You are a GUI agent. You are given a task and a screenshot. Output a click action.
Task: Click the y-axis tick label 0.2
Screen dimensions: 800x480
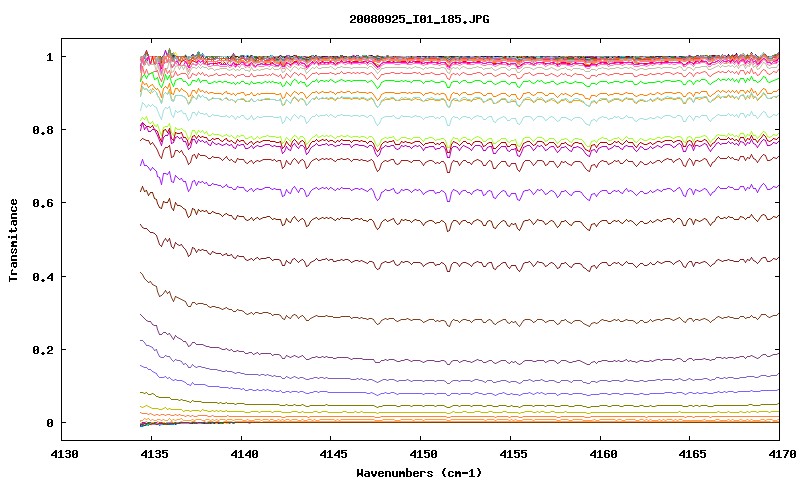[43, 349]
